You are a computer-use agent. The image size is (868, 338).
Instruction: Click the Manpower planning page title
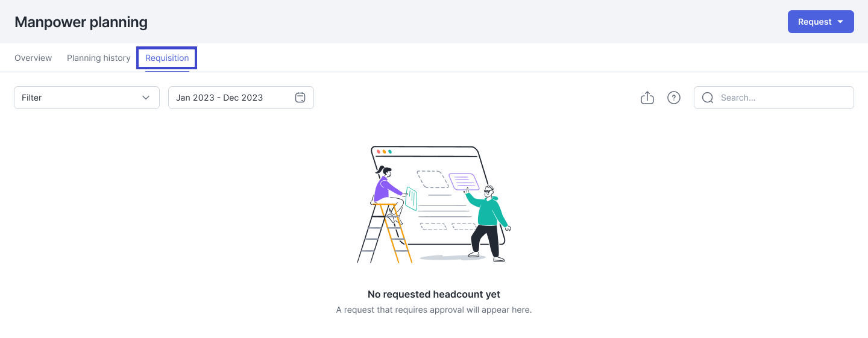[81, 22]
